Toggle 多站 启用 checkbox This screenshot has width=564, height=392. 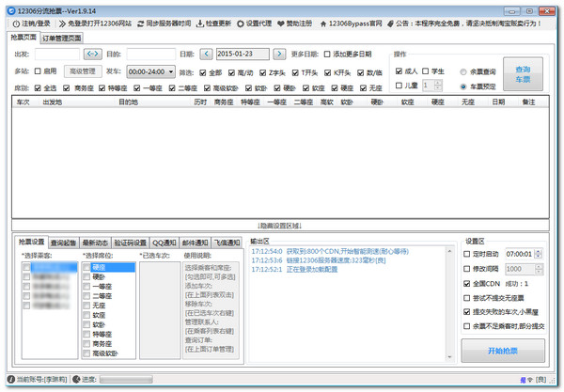38,71
